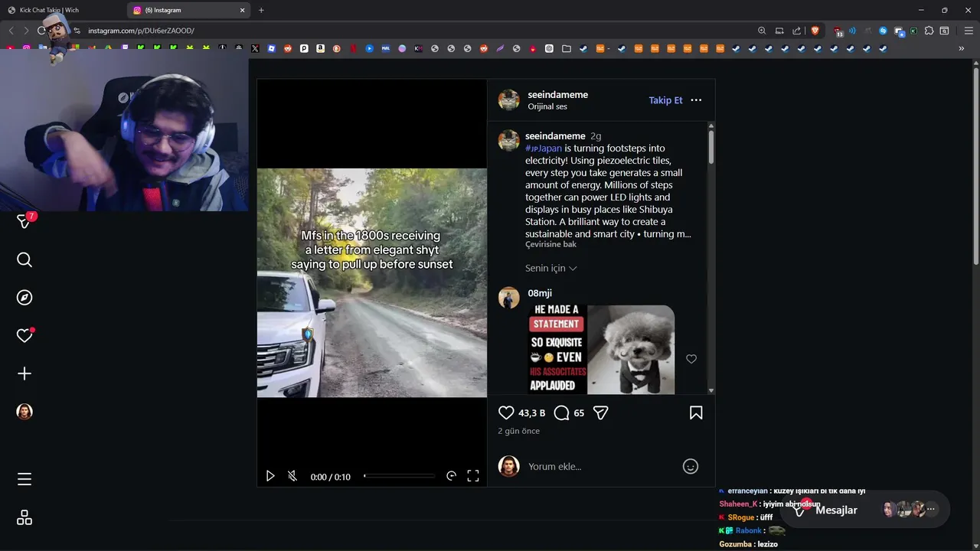The image size is (980, 551).
Task: Open the extensions puzzle icon
Action: coord(929,31)
